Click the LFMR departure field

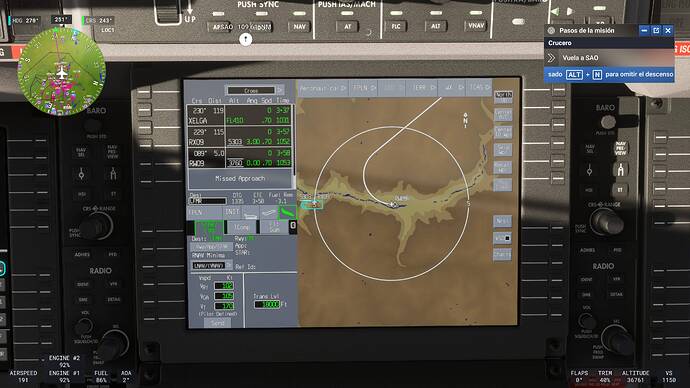(208, 201)
